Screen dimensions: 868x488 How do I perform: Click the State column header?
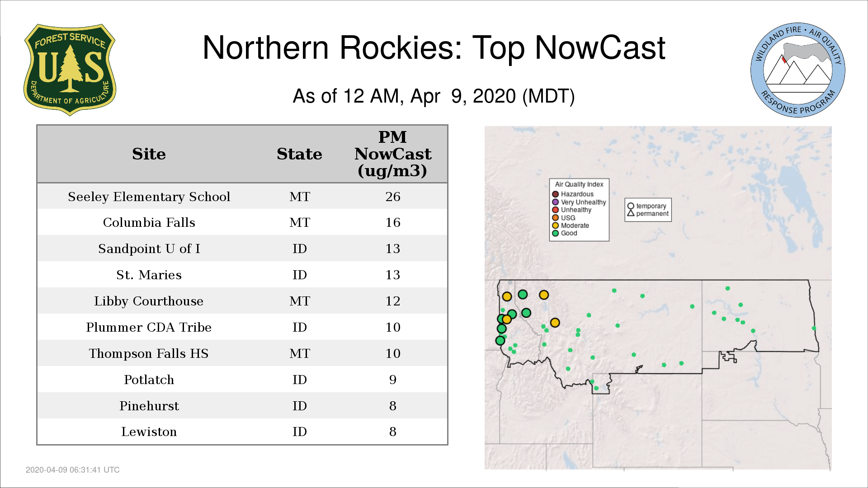click(299, 154)
